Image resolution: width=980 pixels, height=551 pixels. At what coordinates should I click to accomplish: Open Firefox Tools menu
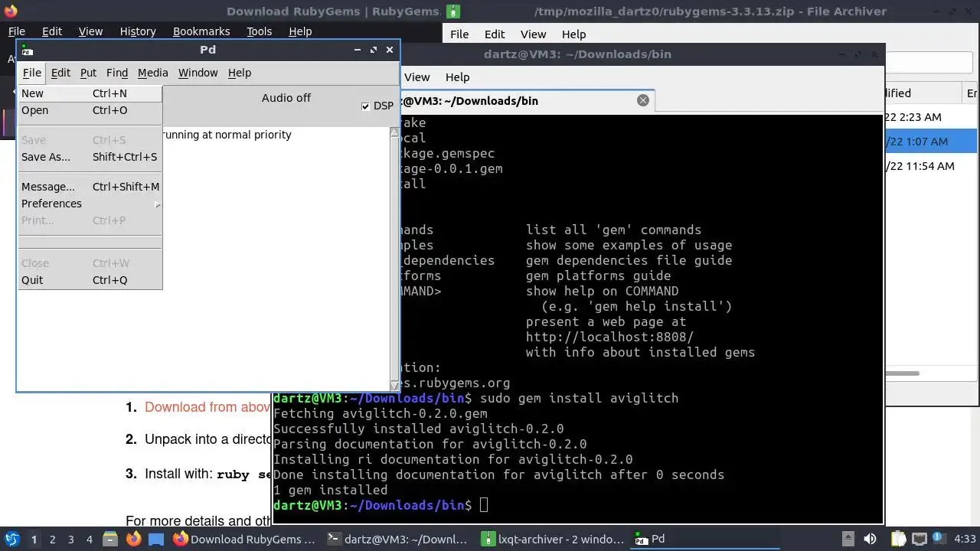(259, 31)
